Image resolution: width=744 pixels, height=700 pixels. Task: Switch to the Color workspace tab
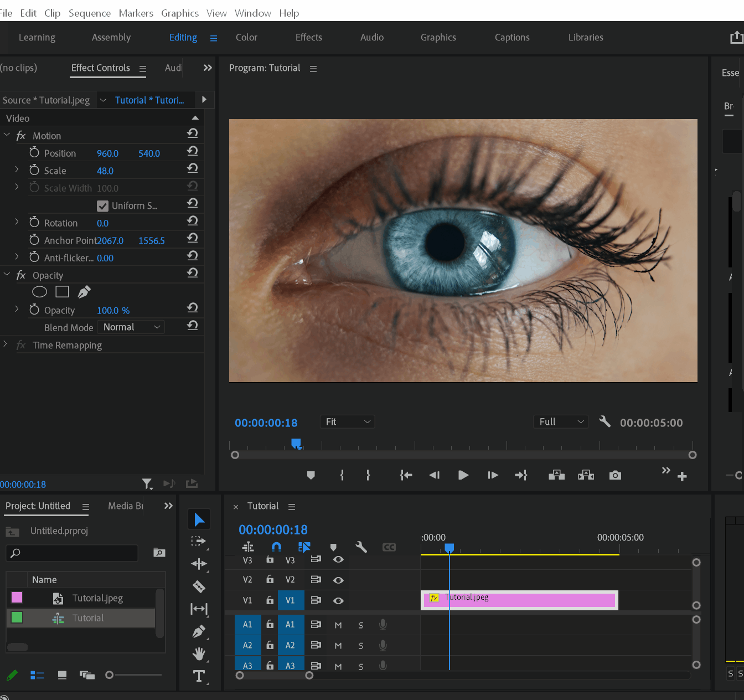pos(246,37)
